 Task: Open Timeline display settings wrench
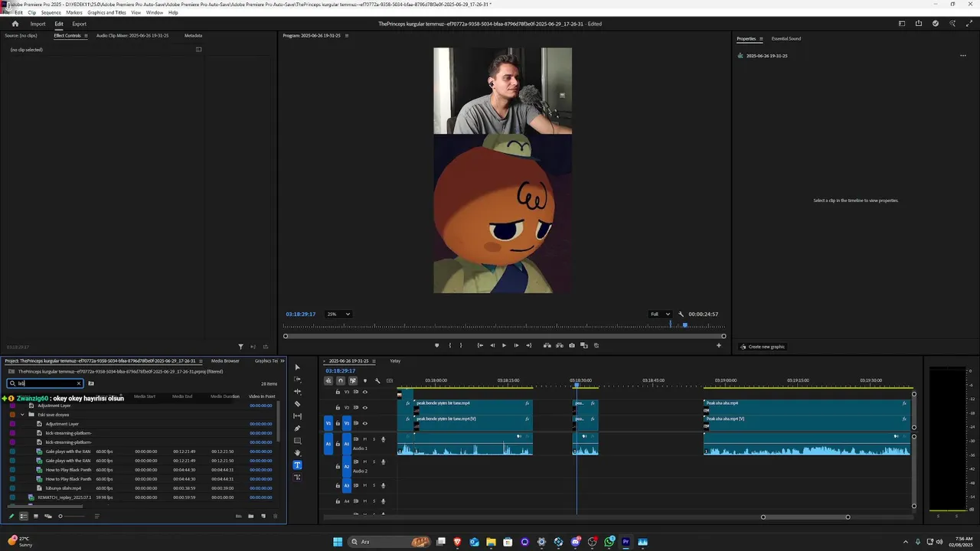click(x=377, y=380)
